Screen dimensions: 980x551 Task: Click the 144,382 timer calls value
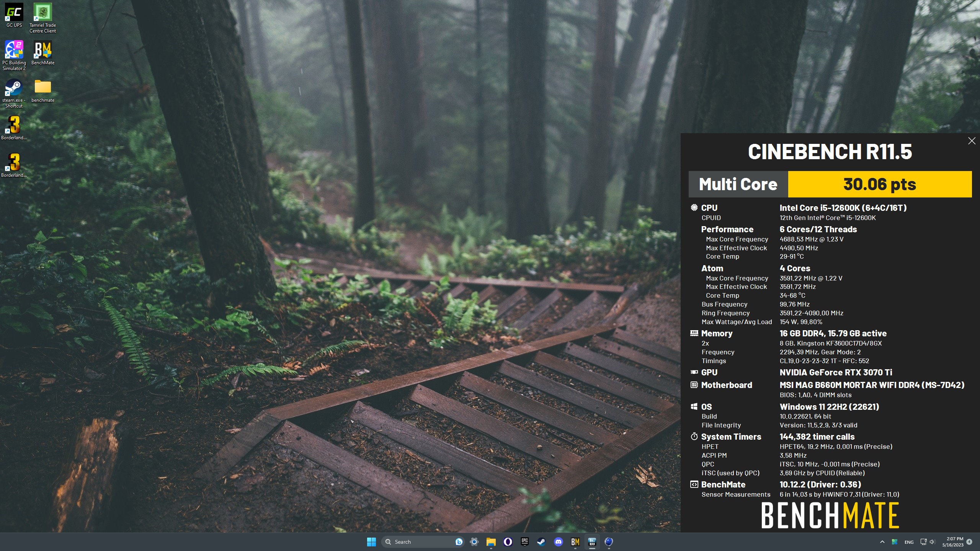(x=817, y=437)
